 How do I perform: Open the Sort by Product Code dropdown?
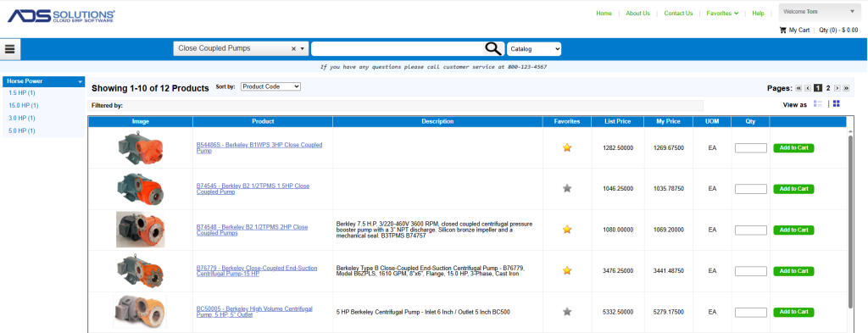pos(270,86)
